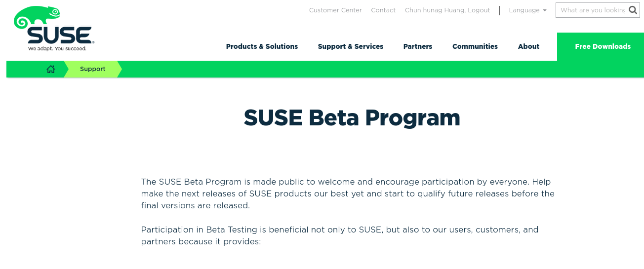Focus the 'What are you looking' search field

click(x=593, y=10)
